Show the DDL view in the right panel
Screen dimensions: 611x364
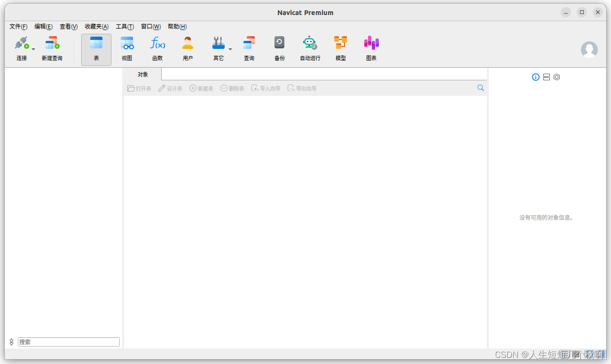546,77
